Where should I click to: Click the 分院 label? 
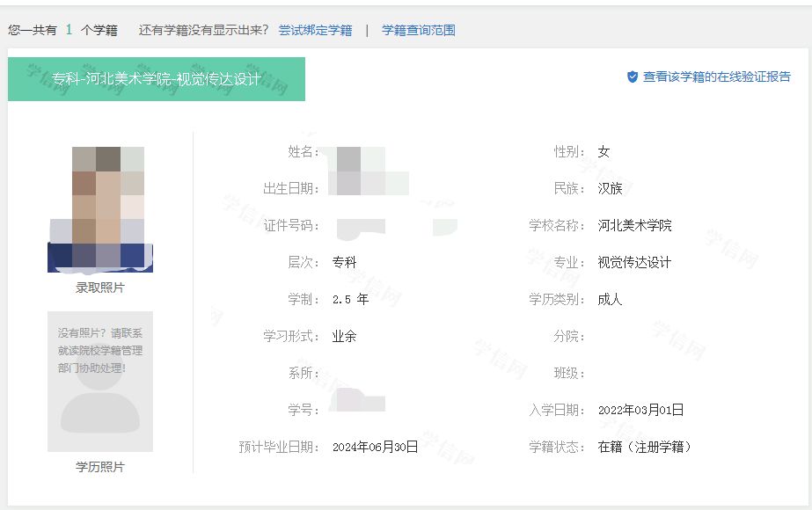coord(569,336)
